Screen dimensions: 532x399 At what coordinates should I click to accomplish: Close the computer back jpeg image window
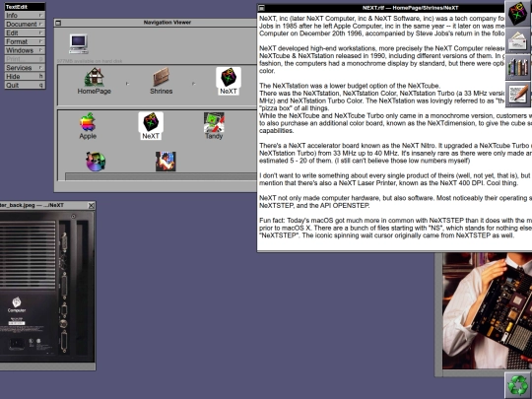(92, 205)
